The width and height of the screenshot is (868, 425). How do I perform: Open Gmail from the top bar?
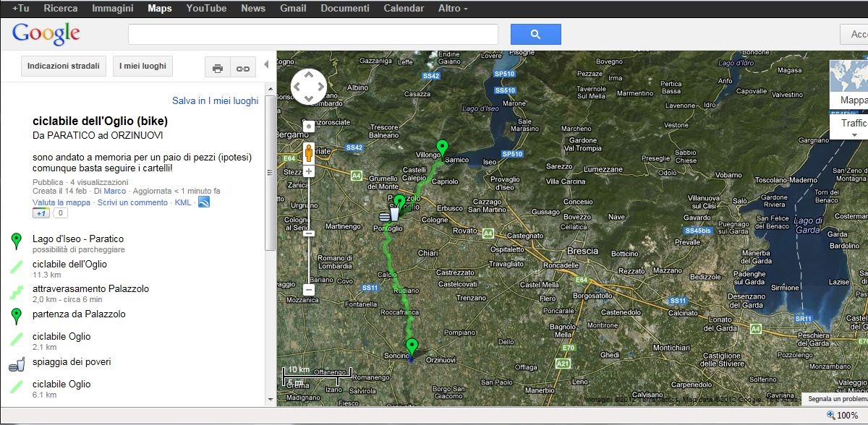(x=293, y=9)
